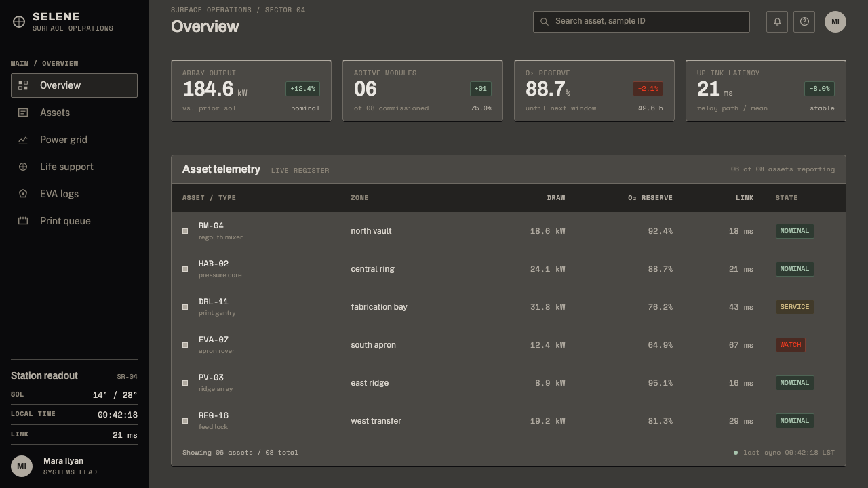Click the 64.9% O₂ reserve value

660,345
